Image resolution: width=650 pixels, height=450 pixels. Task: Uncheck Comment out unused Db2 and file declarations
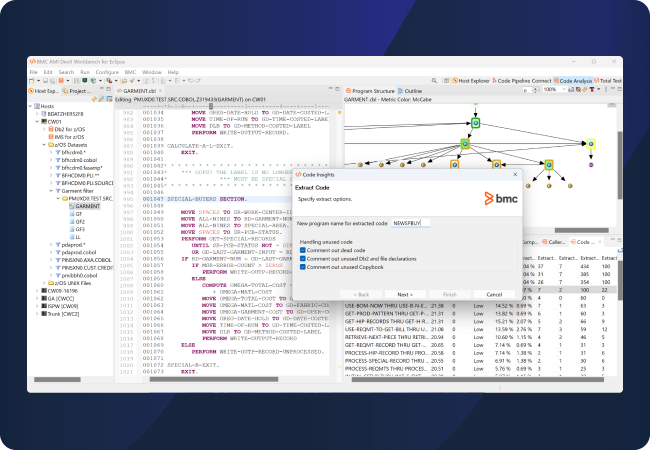click(x=303, y=257)
